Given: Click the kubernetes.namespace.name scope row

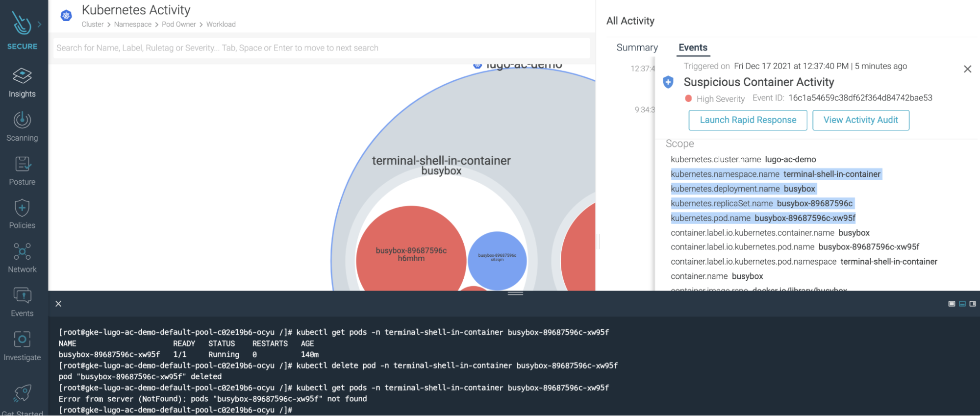Looking at the screenshot, I should (x=776, y=174).
